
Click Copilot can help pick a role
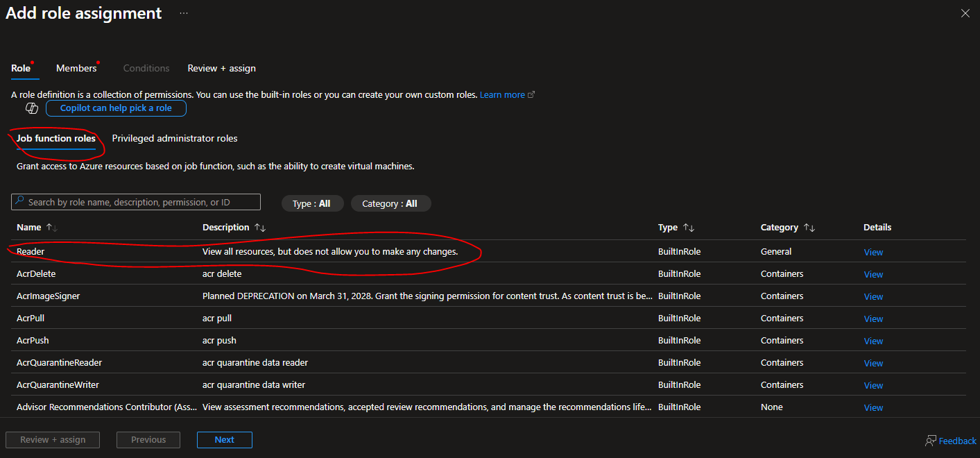coord(116,108)
